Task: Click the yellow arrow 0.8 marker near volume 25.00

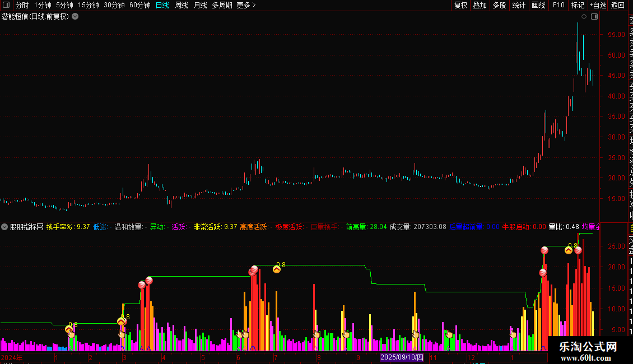Action: [x=569, y=250]
